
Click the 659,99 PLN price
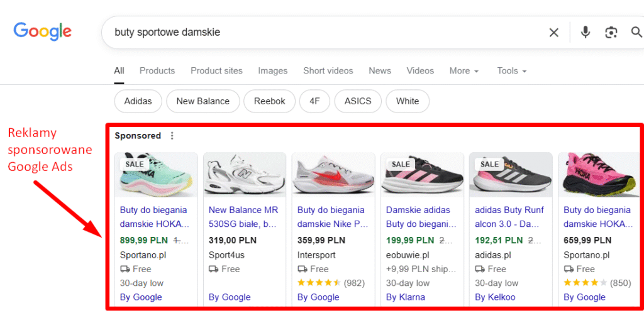coord(587,240)
